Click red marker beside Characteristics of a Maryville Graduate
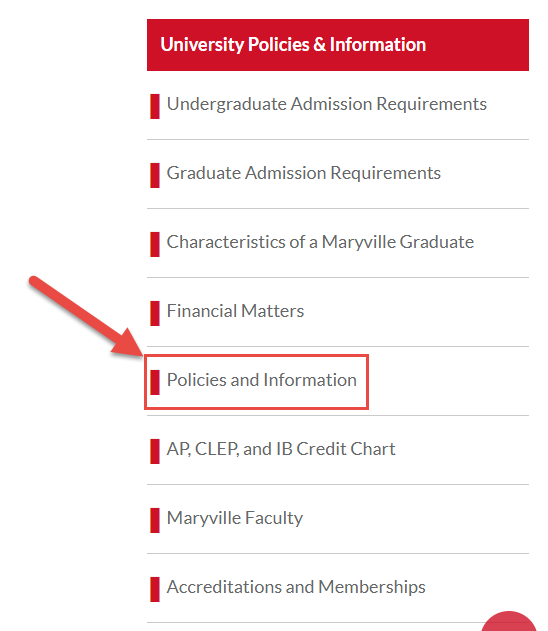Screen dimensions: 548x631 (155, 244)
